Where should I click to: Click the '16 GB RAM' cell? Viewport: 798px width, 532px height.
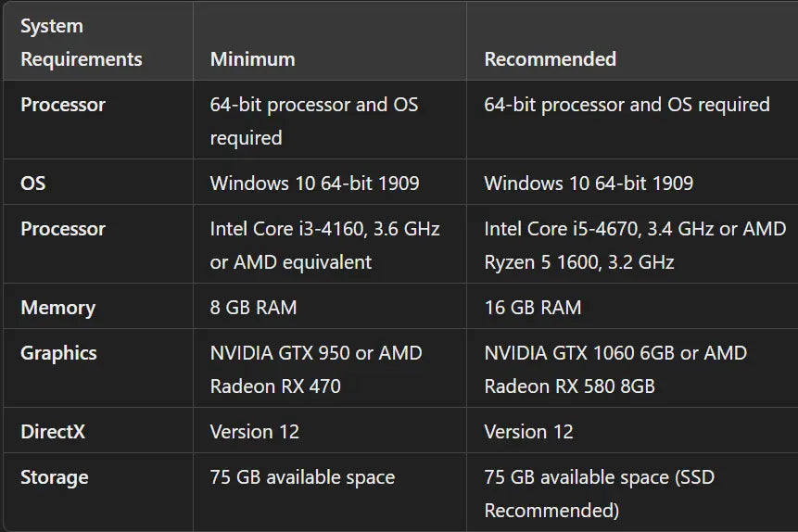[532, 308]
